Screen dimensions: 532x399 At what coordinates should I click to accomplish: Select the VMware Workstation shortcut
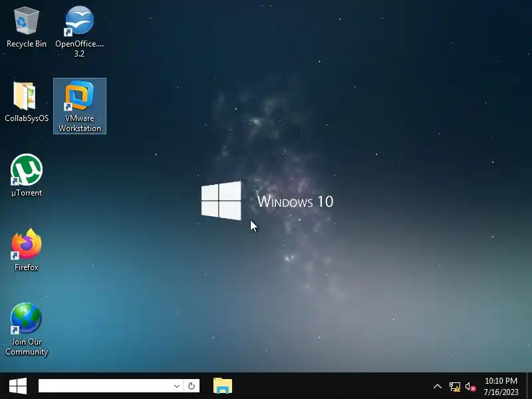coord(79,106)
